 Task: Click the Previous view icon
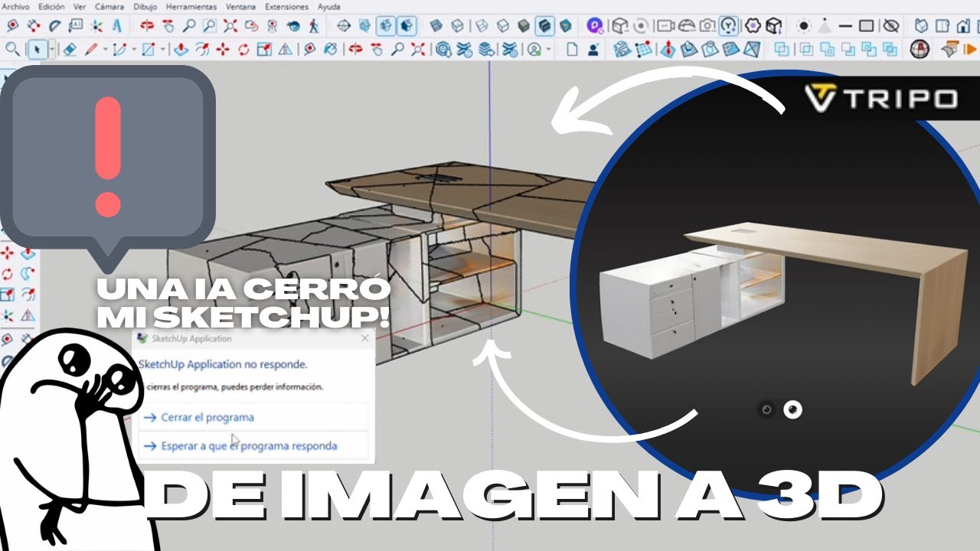pos(251,25)
